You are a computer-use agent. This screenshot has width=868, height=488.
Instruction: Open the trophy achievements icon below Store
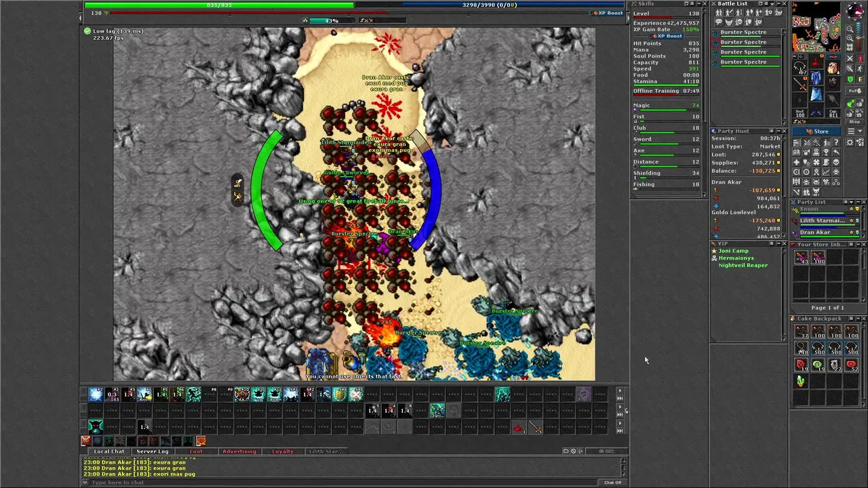[826, 152]
